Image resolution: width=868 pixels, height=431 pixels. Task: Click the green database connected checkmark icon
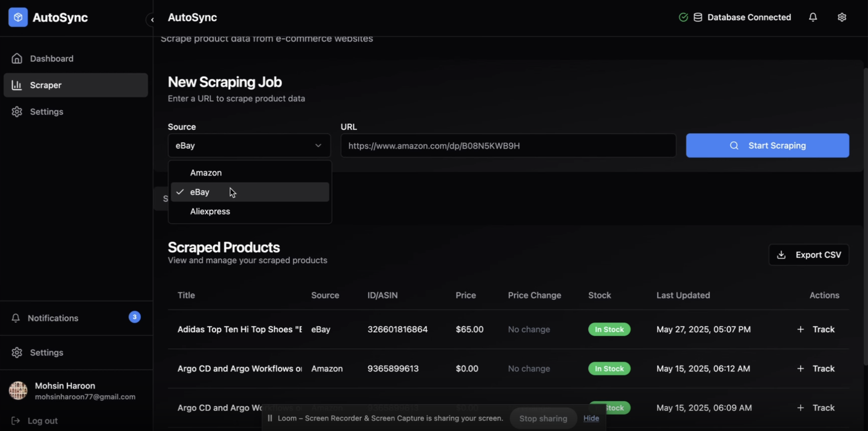pos(683,17)
